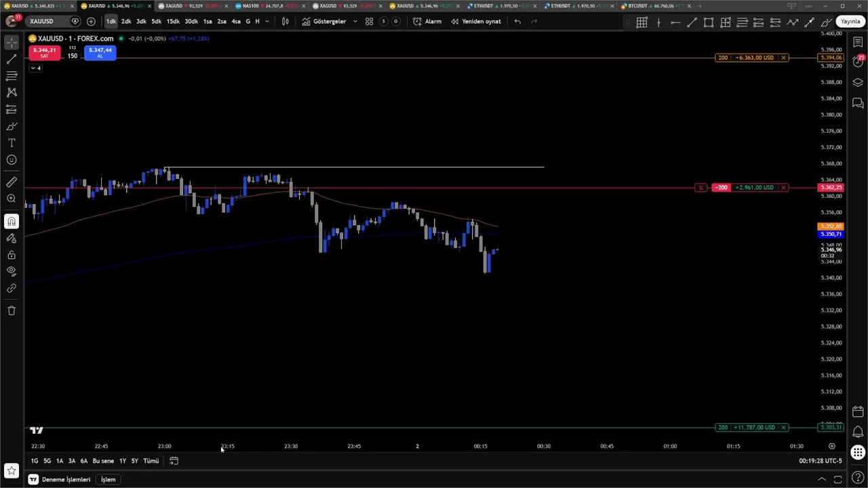Image resolution: width=868 pixels, height=488 pixels.
Task: Select the brush drawing tool in sidebar
Action: (12, 126)
